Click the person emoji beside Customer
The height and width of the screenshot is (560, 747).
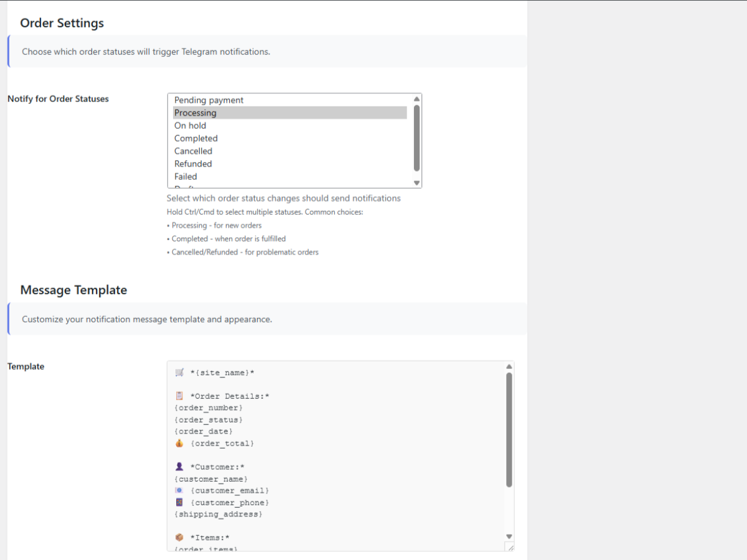[x=179, y=467]
